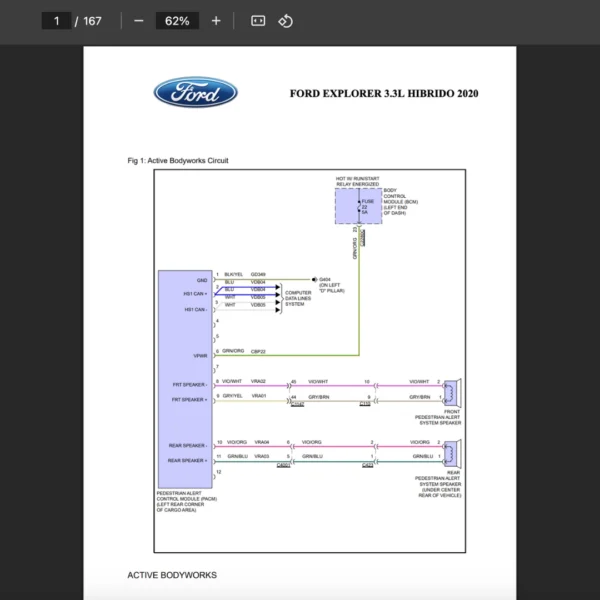The height and width of the screenshot is (600, 600).
Task: Click the ACTIVE BODYWORKS heading at bottom
Action: click(171, 575)
